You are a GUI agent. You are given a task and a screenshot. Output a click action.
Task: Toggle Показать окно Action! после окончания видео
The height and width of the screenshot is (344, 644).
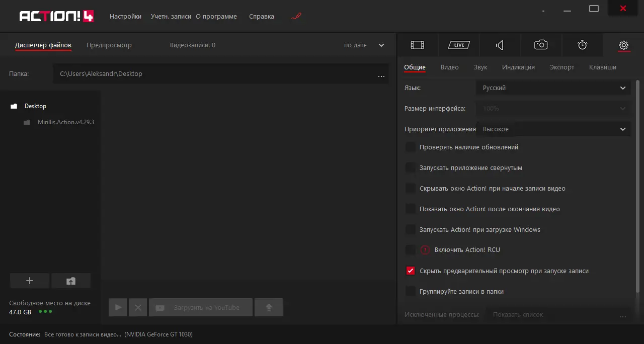[411, 209]
